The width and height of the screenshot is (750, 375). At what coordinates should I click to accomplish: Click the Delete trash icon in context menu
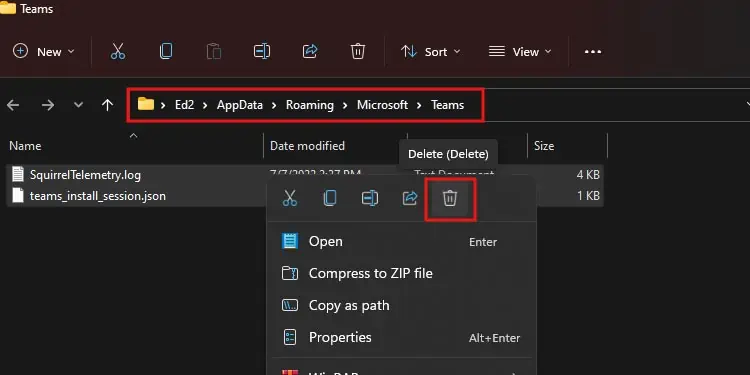(x=450, y=198)
